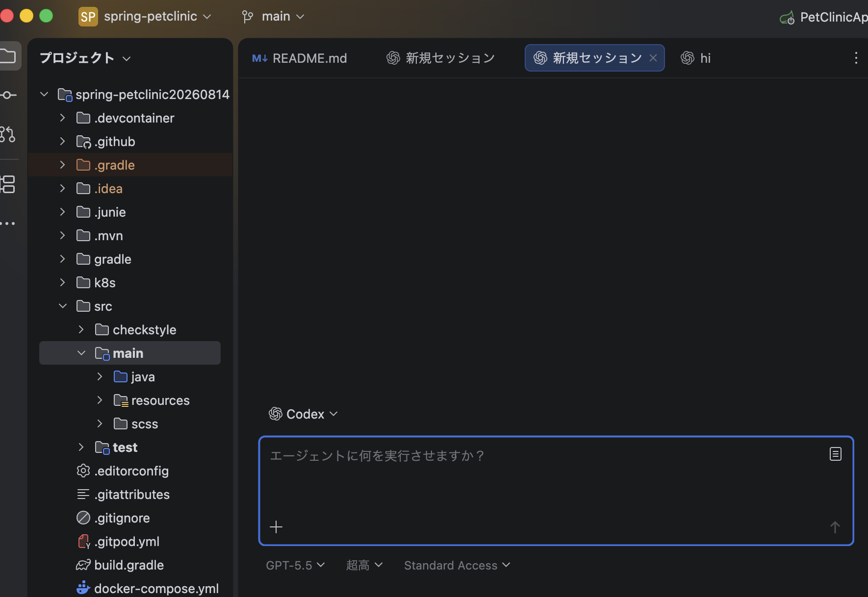The height and width of the screenshot is (597, 868).
Task: Add attachment with the plus button
Action: 276,527
